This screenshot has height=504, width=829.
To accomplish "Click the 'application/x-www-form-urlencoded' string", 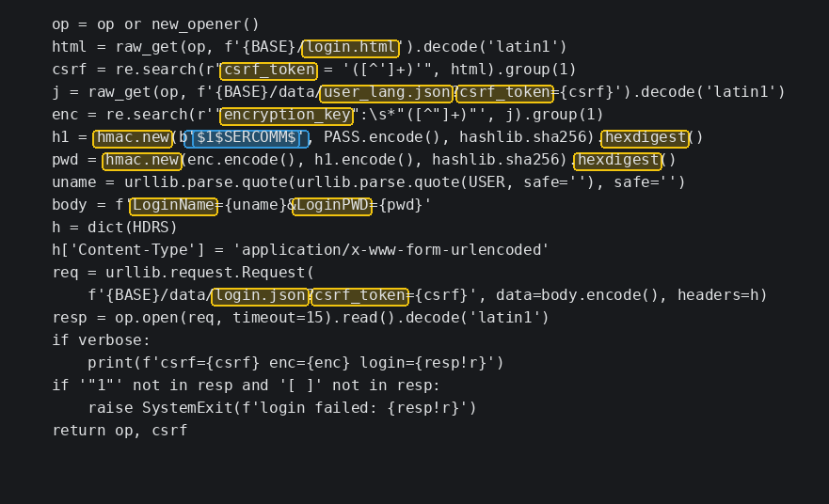I will click(x=391, y=250).
